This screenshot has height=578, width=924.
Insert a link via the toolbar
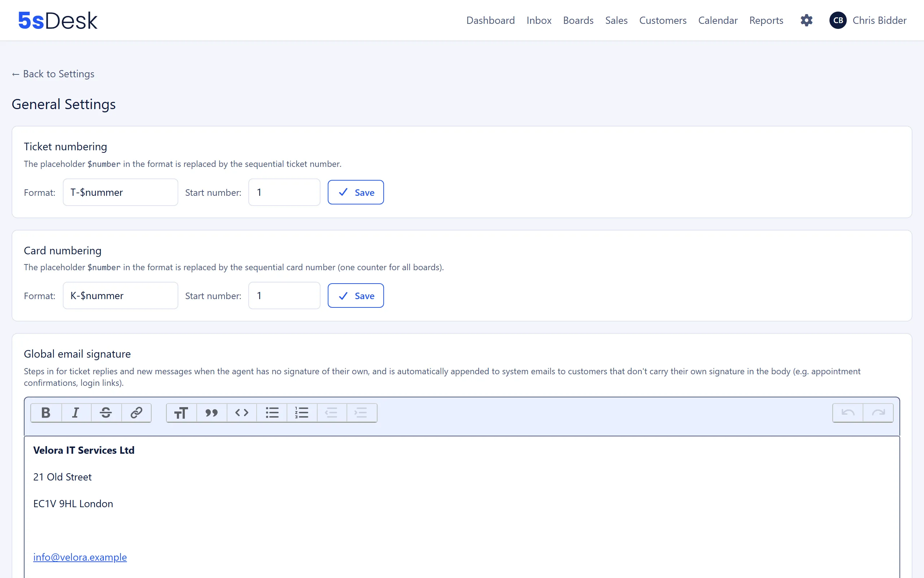pos(136,413)
